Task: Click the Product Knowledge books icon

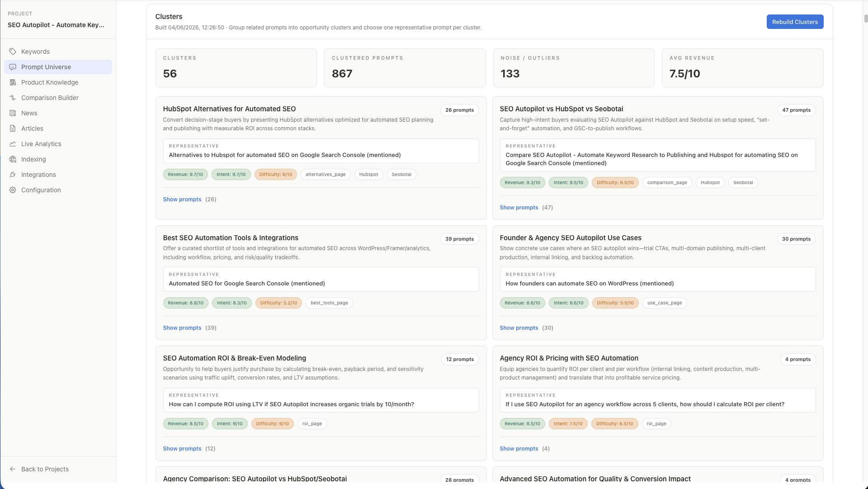Action: [13, 82]
